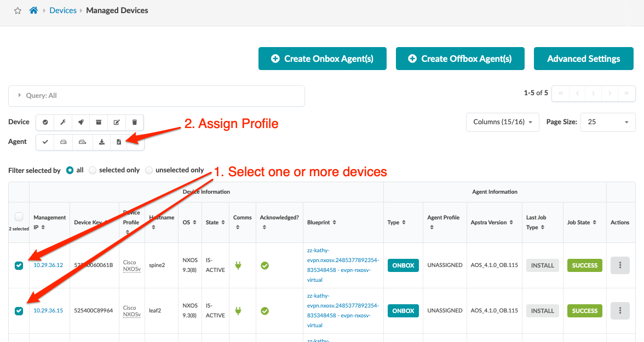
Task: Click the Device archive box icon
Action: pos(99,123)
